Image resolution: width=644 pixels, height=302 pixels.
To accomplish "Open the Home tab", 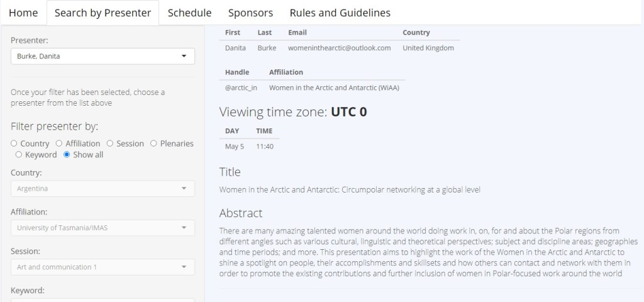I will tap(23, 13).
